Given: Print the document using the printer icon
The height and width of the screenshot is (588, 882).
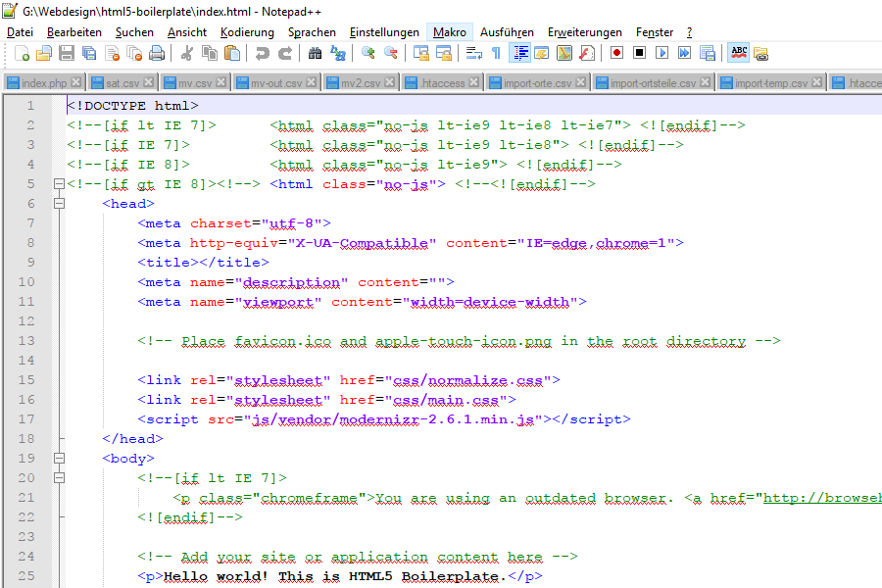Looking at the screenshot, I should 157,54.
